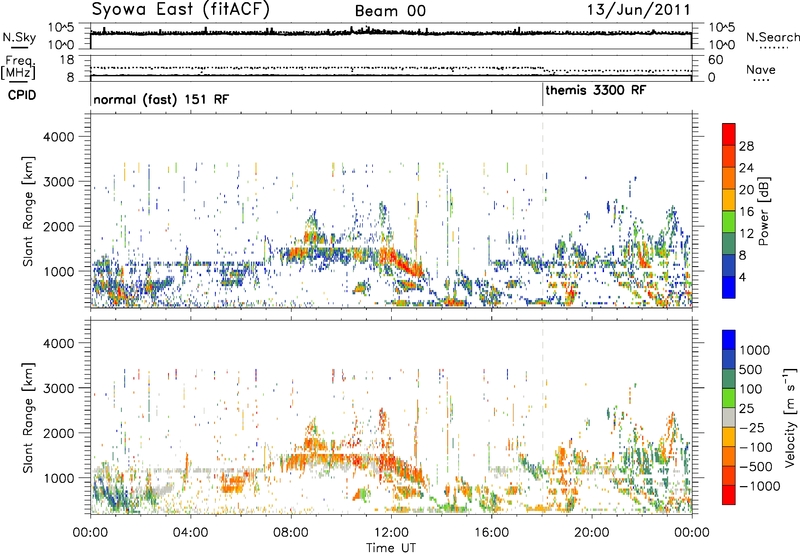Click the "12:00" time tick label
The width and height of the screenshot is (800, 554).
pyautogui.click(x=391, y=533)
